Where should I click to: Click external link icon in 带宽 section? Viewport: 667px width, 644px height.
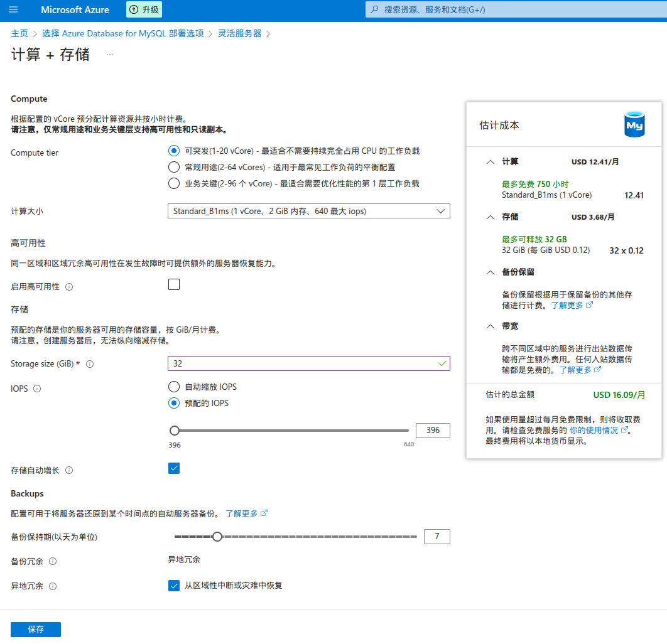[x=597, y=370]
